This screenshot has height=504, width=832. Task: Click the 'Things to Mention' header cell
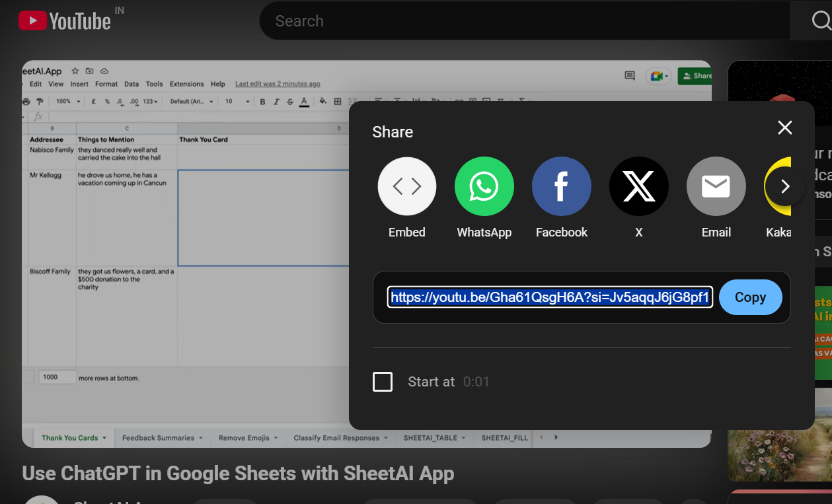[127, 140]
